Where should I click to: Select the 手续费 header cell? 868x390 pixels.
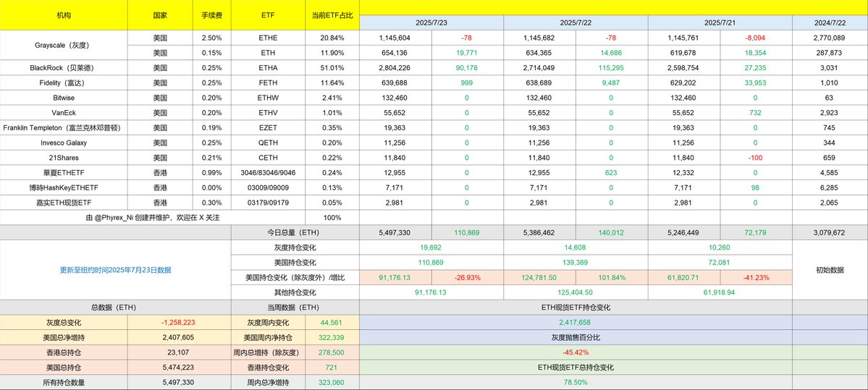(212, 15)
